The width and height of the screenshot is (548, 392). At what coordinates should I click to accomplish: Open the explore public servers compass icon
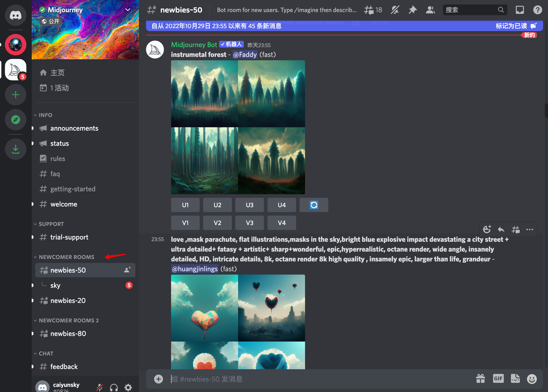(x=15, y=119)
